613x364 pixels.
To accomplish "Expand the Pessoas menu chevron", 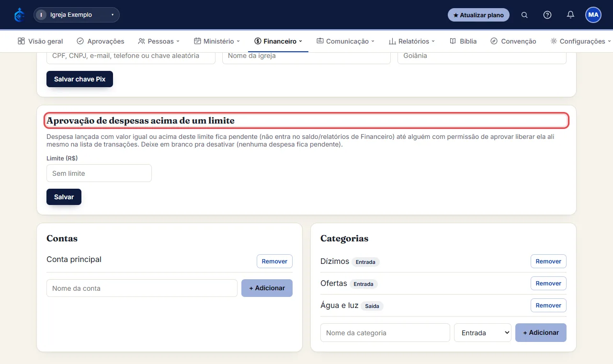I will point(178,41).
